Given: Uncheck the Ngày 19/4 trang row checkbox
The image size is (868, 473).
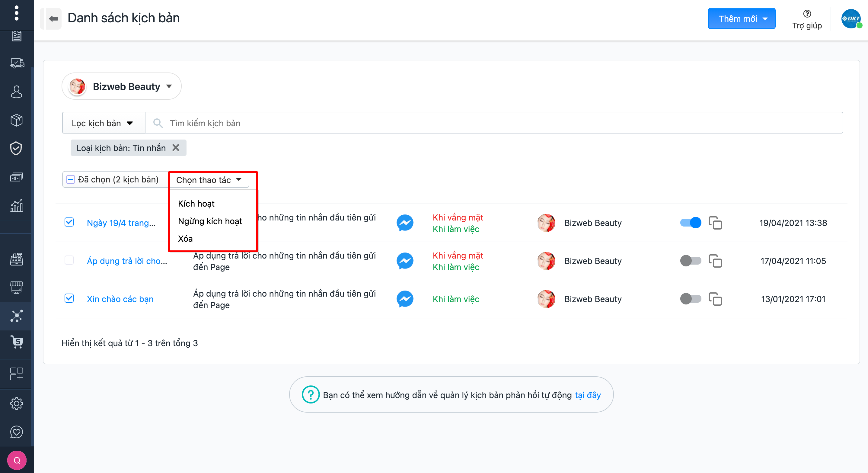Looking at the screenshot, I should point(69,222).
